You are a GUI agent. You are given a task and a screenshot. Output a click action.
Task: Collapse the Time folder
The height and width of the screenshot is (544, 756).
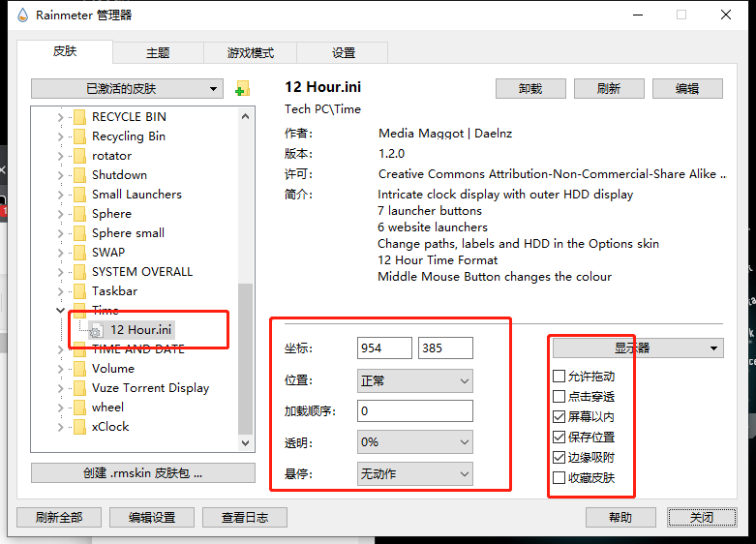60,310
